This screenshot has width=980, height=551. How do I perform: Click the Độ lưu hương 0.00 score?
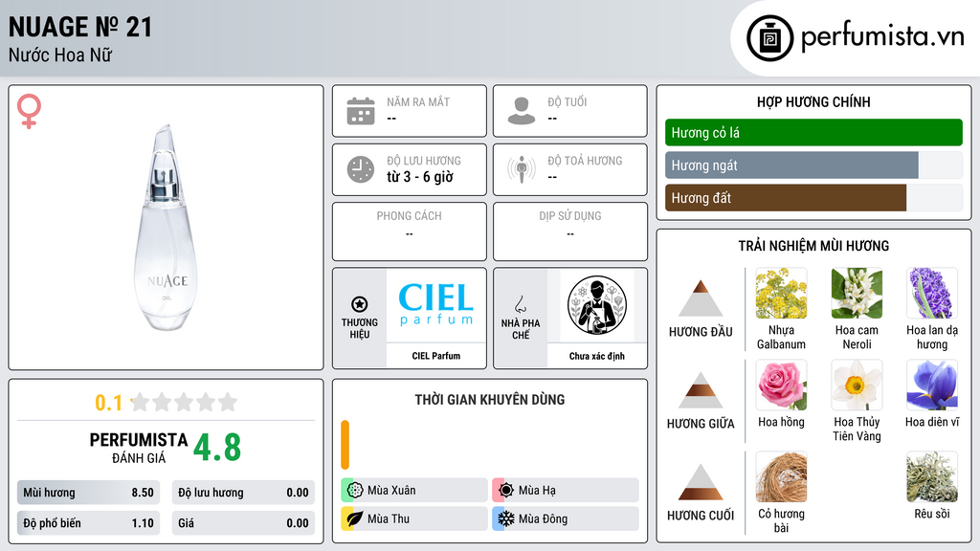(243, 493)
